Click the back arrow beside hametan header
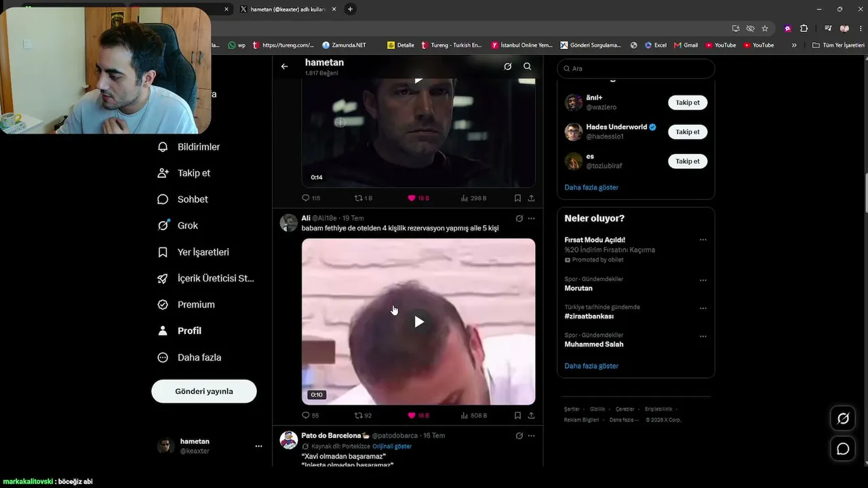The height and width of the screenshot is (488, 868). coord(284,66)
